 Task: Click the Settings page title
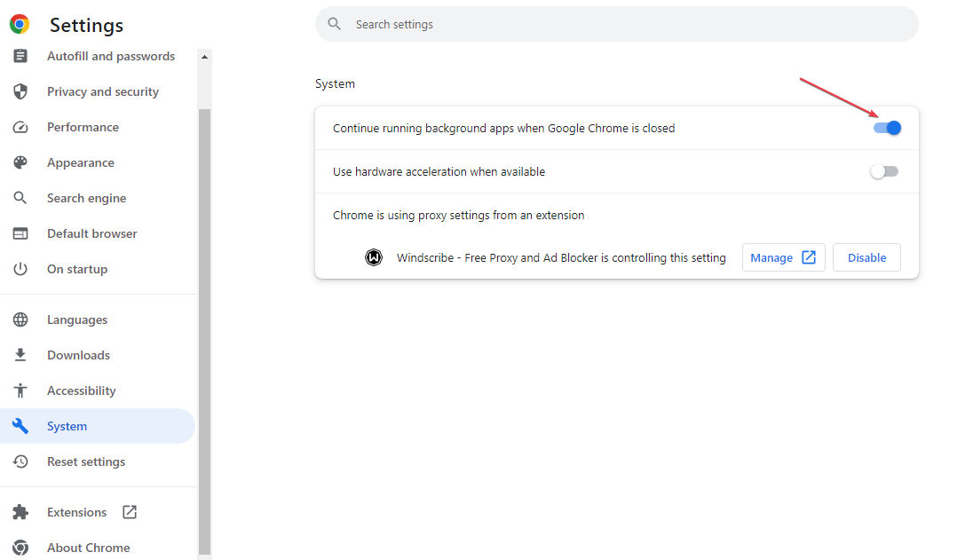point(86,25)
